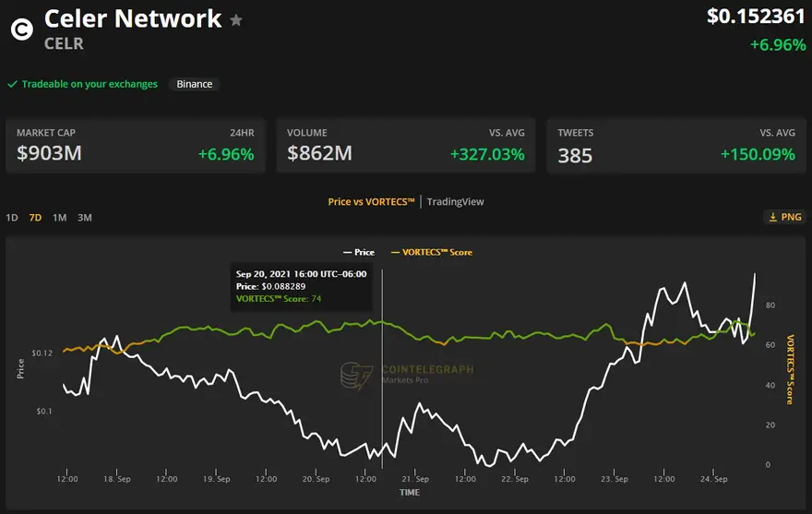Click the PNG download icon button
Screen dimensions: 812x514
pos(785,217)
